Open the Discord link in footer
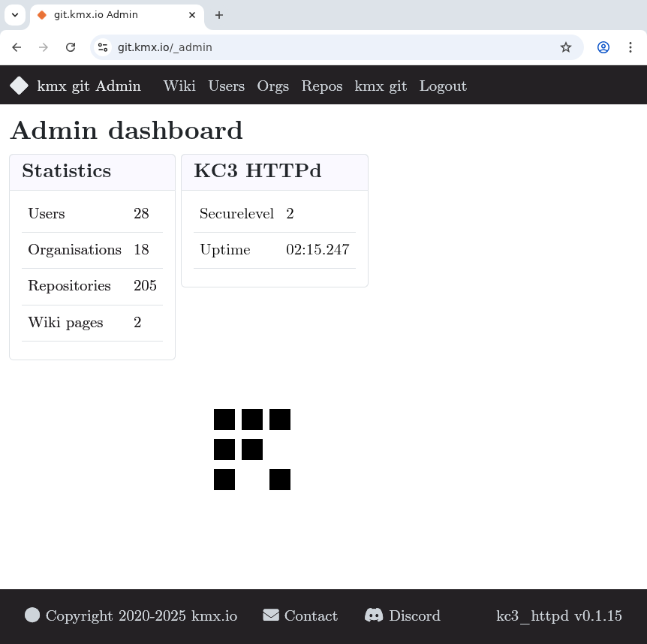647x644 pixels. tap(403, 616)
